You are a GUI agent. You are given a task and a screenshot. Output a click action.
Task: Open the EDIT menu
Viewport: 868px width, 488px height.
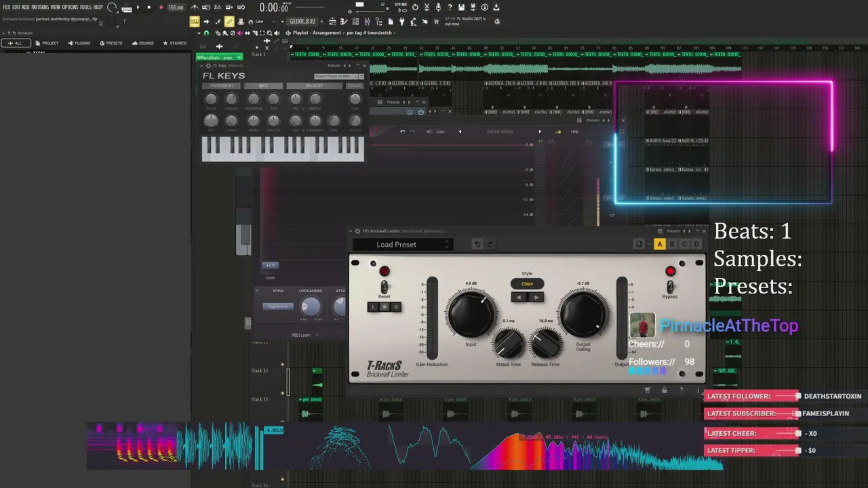point(16,7)
